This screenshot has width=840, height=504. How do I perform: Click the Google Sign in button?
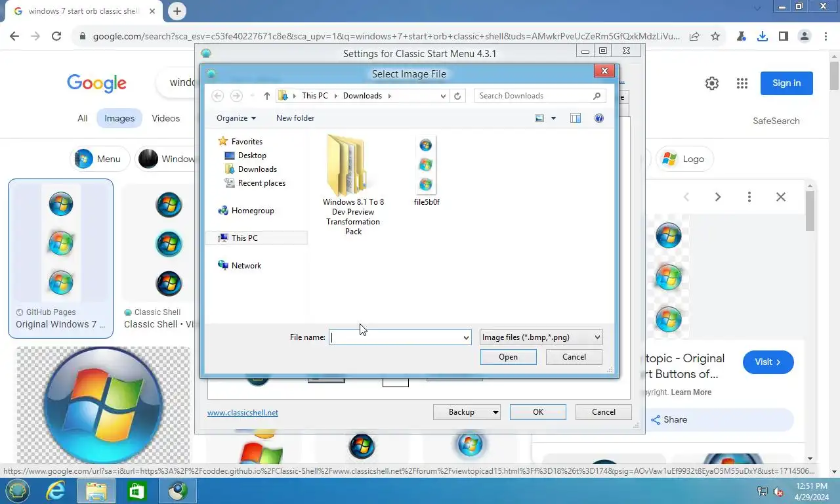786,83
